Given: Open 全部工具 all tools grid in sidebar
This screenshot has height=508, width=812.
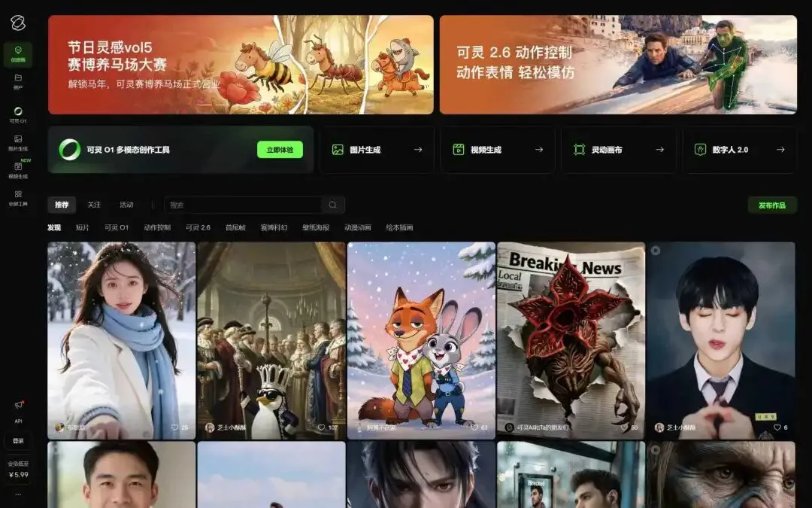Looking at the screenshot, I should click(x=18, y=198).
